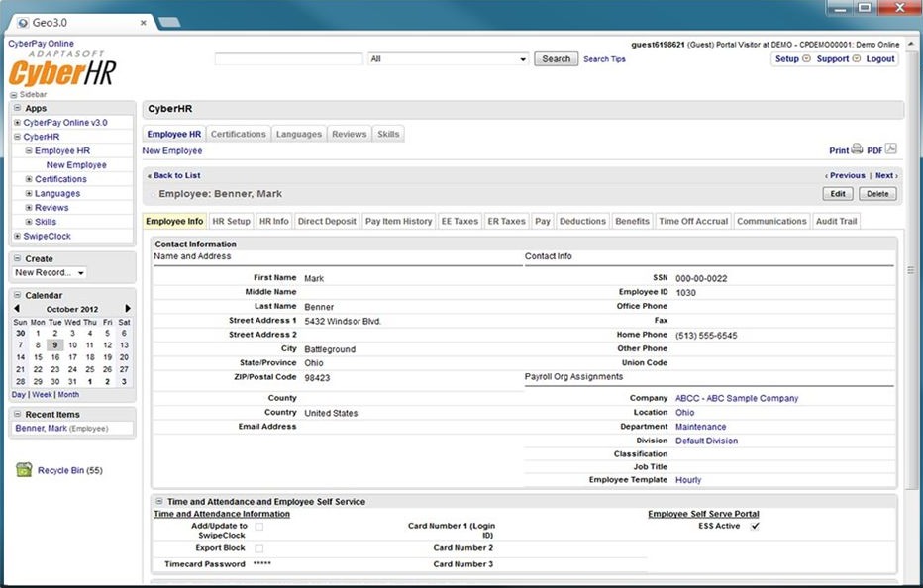Go to Previous employee record
This screenshot has height=588, width=923.
point(846,175)
